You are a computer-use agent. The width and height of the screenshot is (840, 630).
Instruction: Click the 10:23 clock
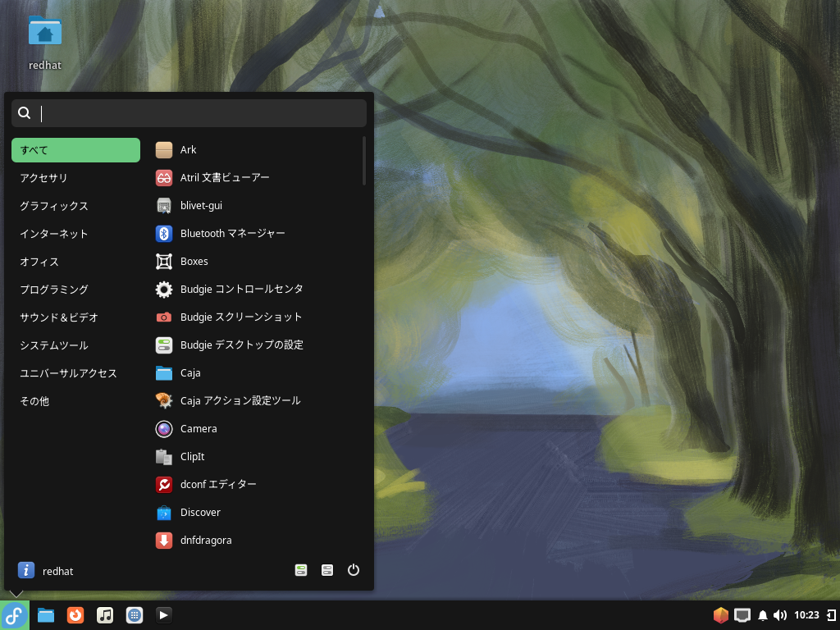point(806,615)
